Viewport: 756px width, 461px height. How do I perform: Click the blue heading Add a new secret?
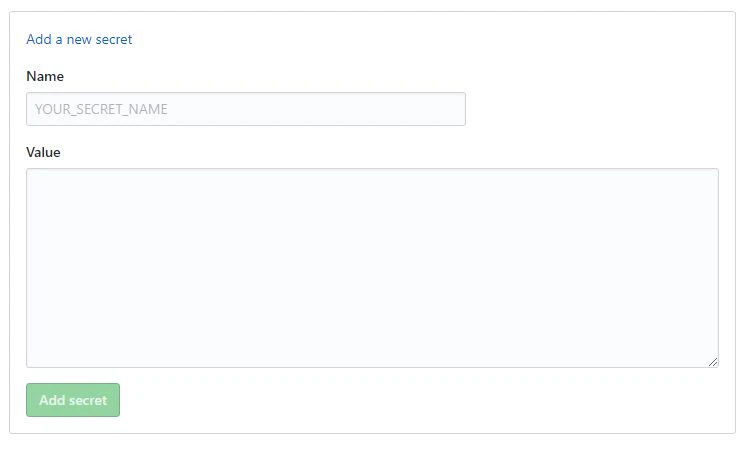79,39
